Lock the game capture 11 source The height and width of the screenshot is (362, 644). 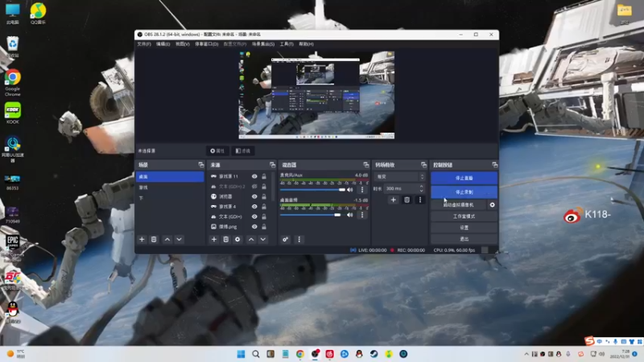click(x=264, y=176)
